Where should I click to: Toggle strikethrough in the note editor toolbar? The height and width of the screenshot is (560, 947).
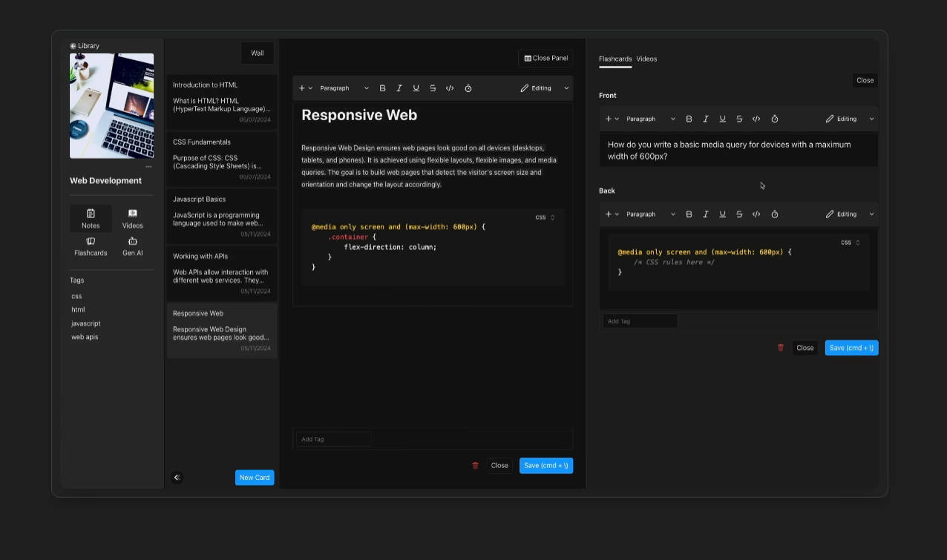pyautogui.click(x=433, y=88)
